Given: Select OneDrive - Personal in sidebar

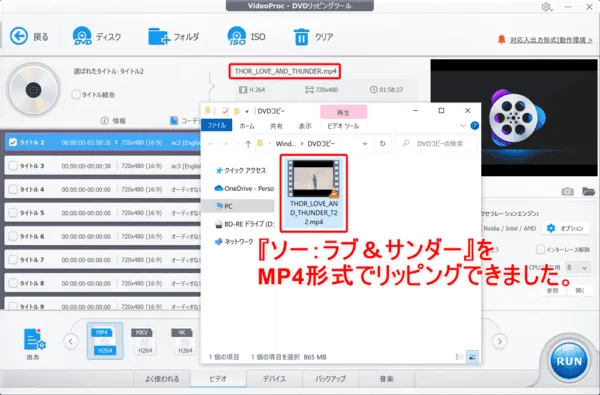Looking at the screenshot, I should [244, 188].
